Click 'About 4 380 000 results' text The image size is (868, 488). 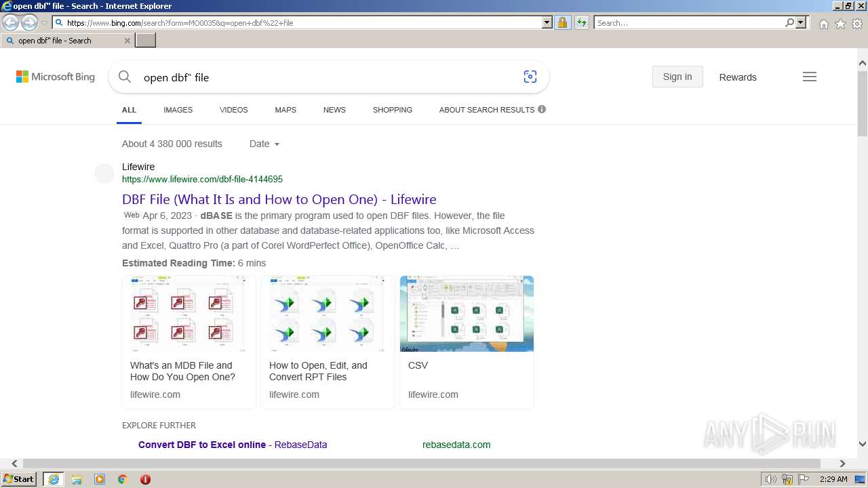pyautogui.click(x=172, y=144)
